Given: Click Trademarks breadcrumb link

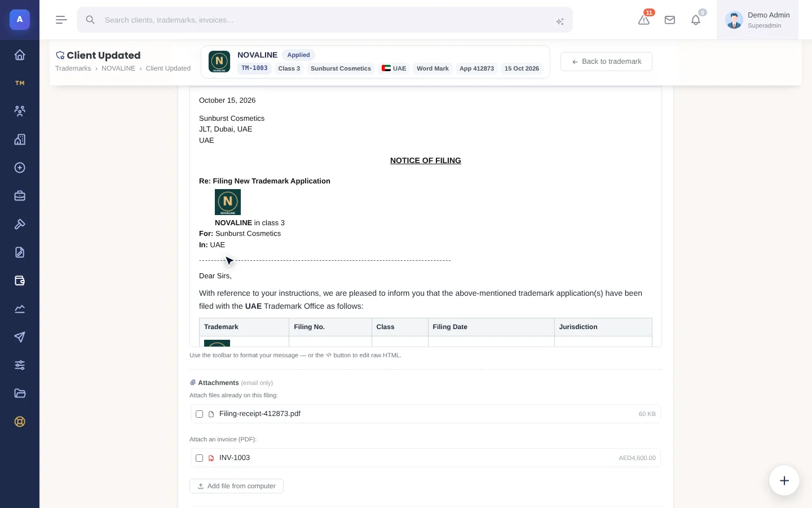Looking at the screenshot, I should point(73,68).
